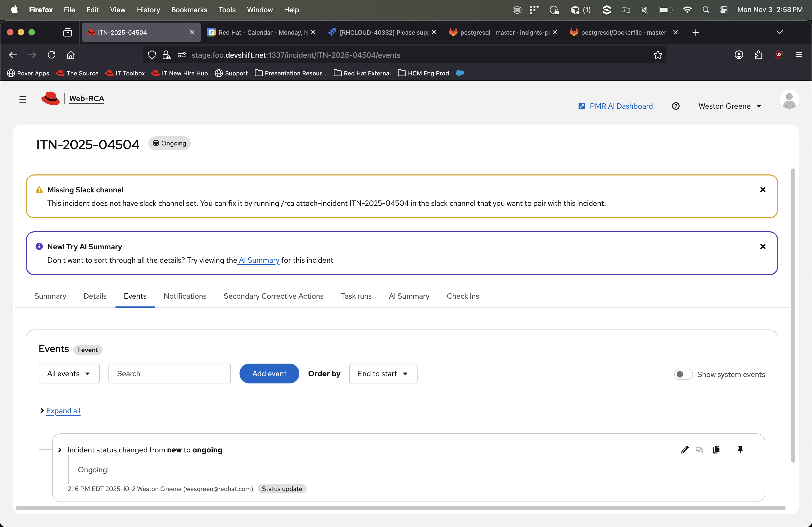812x527 pixels.
Task: Close the AI Summary notice
Action: pos(763,247)
